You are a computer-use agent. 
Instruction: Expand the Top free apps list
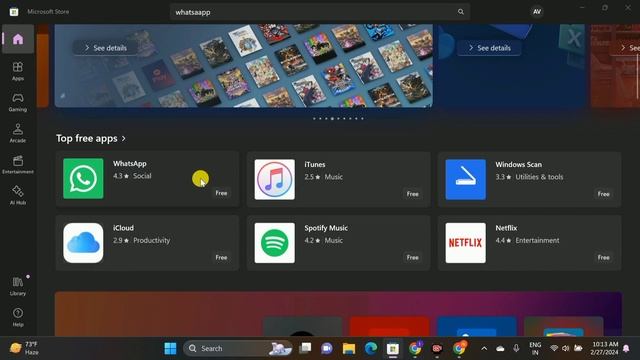[91, 138]
